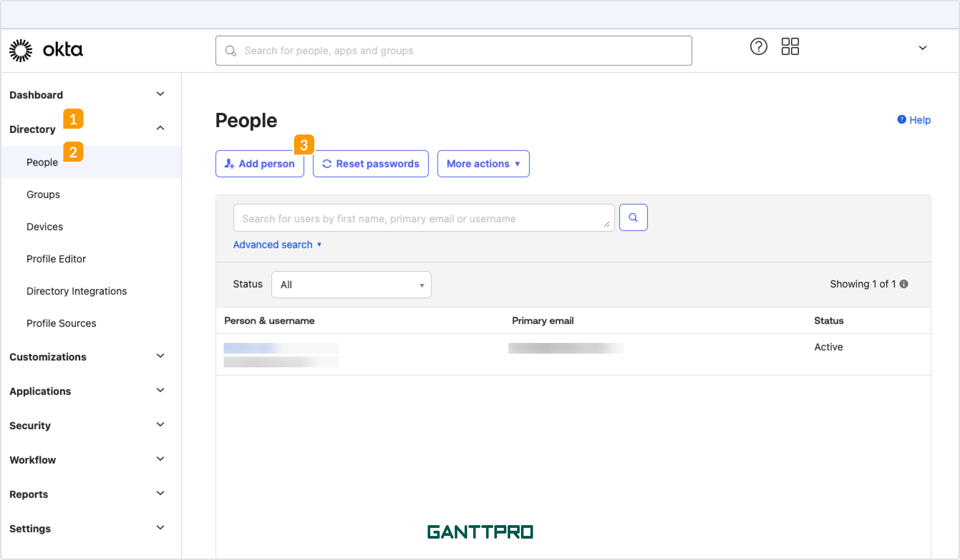The height and width of the screenshot is (560, 960).
Task: Open the apps grid icon
Action: click(790, 46)
